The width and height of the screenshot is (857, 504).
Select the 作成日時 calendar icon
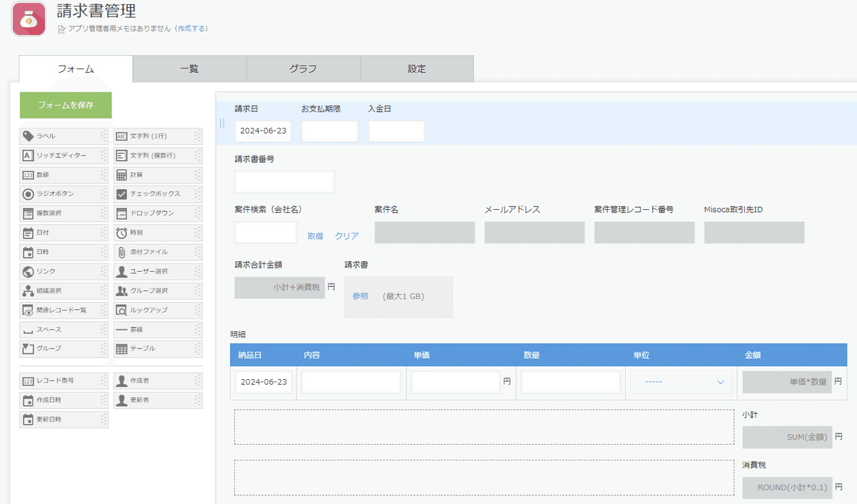click(28, 400)
